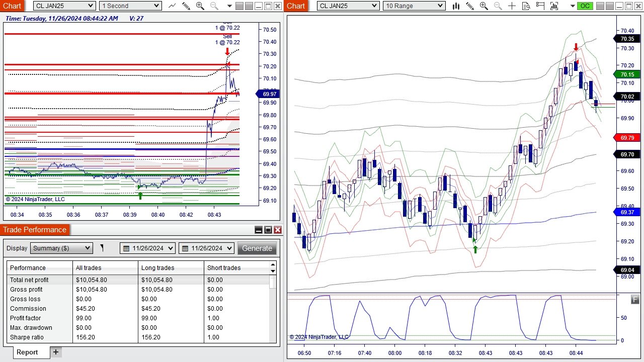
Task: Click the Sell 1 @ 70.22 execution label
Action: click(x=227, y=39)
